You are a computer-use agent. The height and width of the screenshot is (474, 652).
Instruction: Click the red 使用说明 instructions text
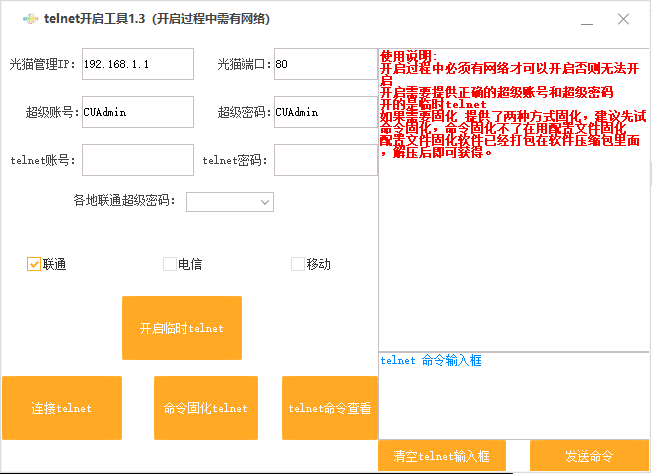(513, 104)
